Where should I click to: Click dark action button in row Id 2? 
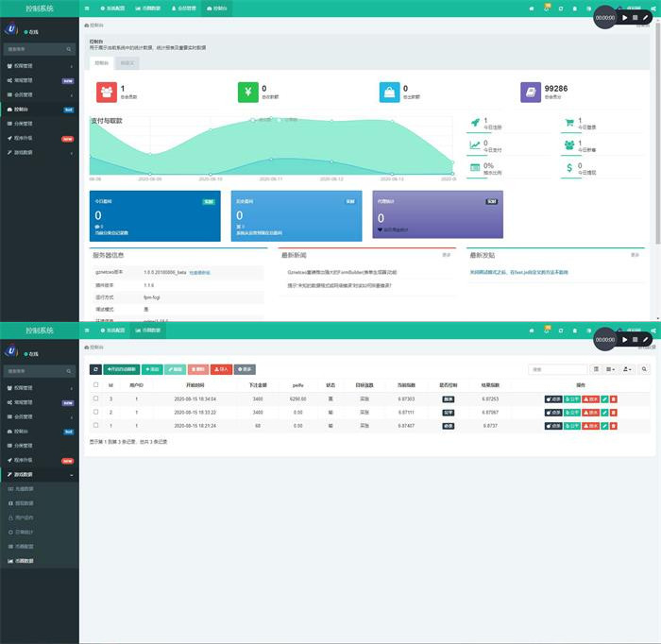click(x=553, y=413)
